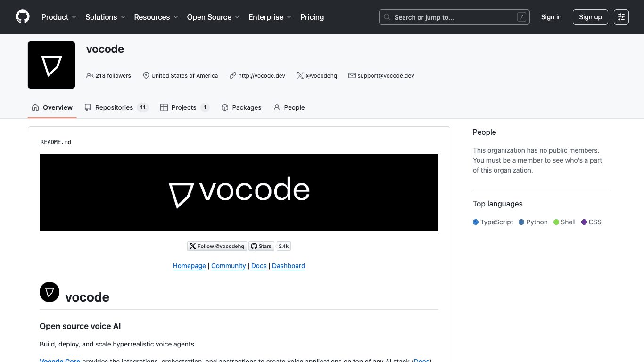Open the GitHub home logo
Image resolution: width=644 pixels, height=362 pixels.
pos(23,17)
